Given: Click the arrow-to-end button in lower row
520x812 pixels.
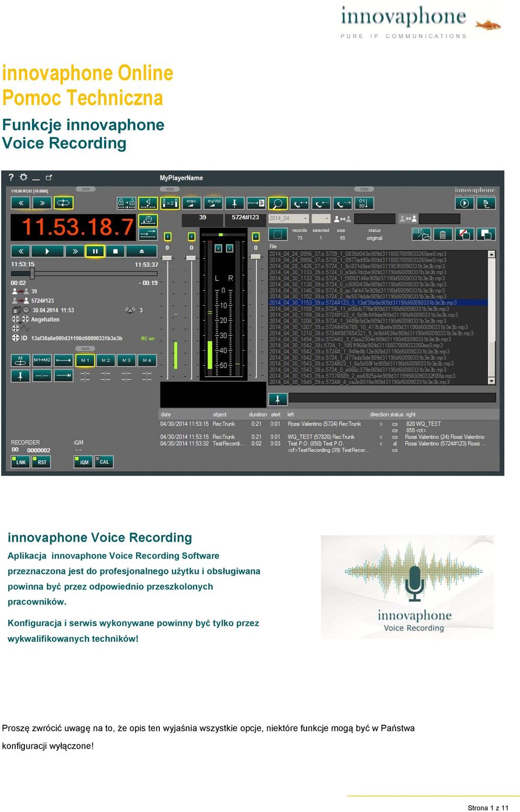Looking at the screenshot, I should point(63,375).
